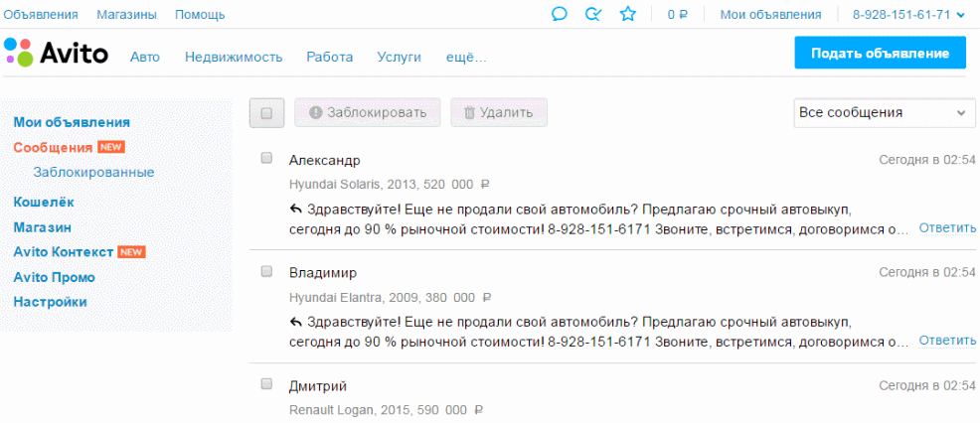Click Ответить for Владимир message
This screenshot has width=980, height=423.
[947, 341]
